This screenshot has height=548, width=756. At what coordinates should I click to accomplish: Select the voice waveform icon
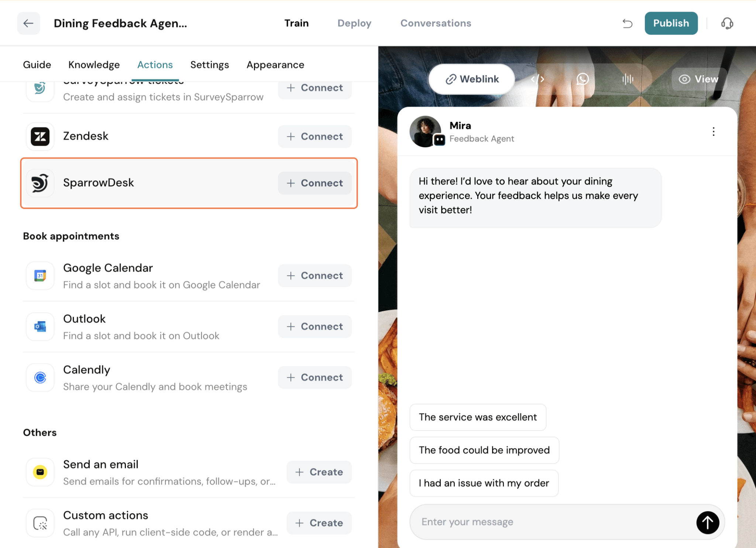628,79
